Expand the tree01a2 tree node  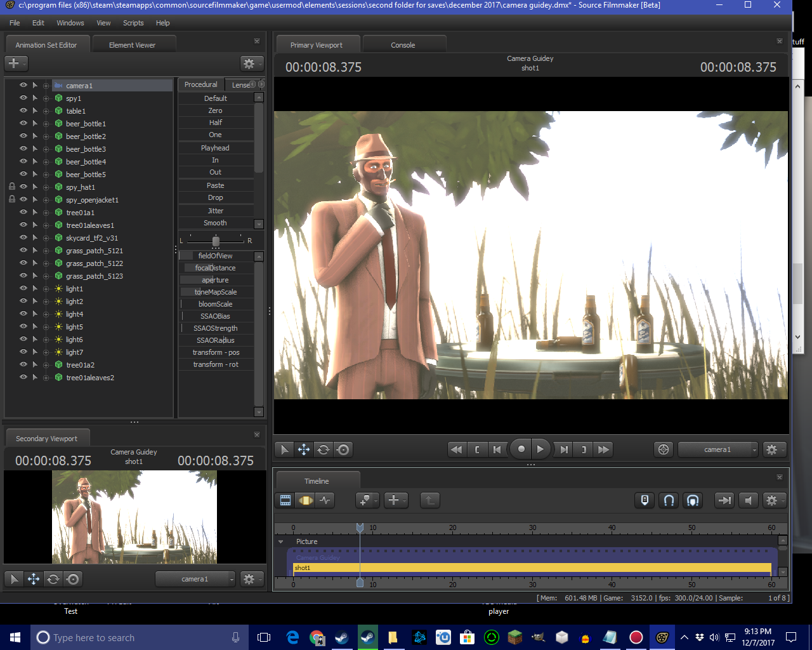click(x=46, y=365)
